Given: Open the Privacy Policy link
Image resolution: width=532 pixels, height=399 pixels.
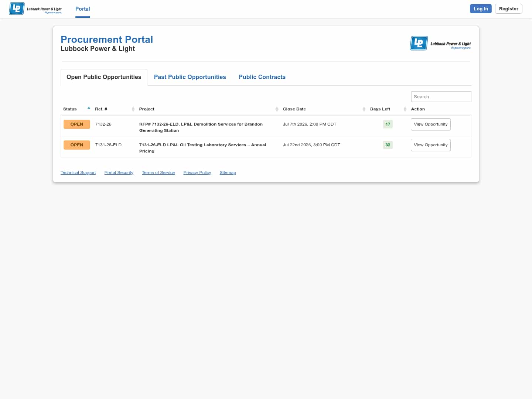Looking at the screenshot, I should click(x=197, y=173).
